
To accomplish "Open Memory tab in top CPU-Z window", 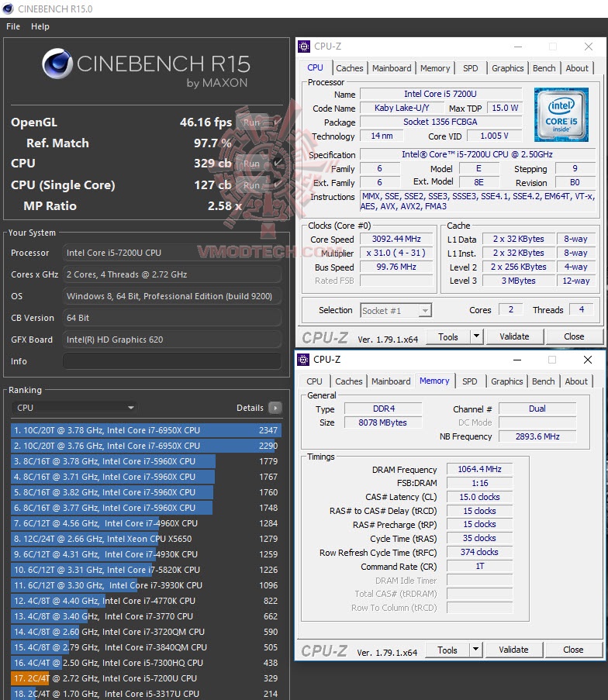I will pos(435,68).
